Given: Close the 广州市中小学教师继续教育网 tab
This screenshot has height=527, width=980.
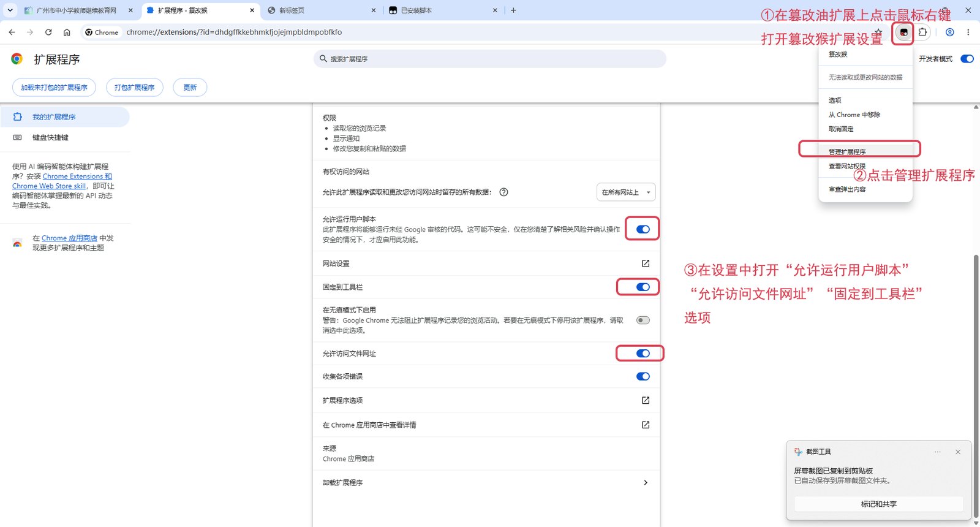Looking at the screenshot, I should click(x=130, y=10).
